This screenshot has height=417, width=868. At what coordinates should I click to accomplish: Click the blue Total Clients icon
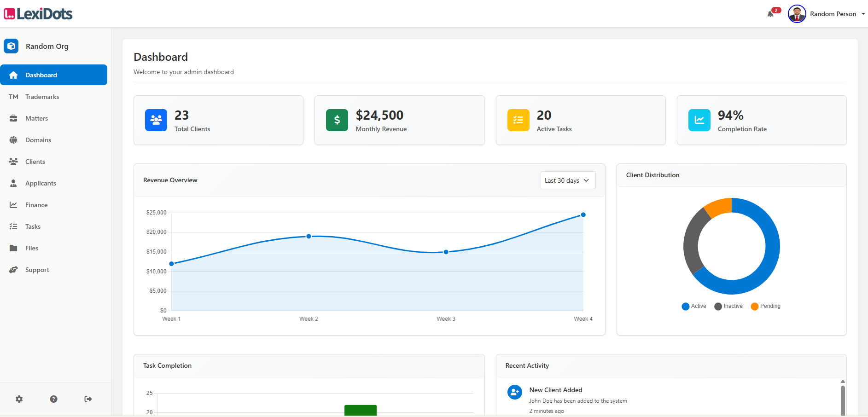click(156, 120)
